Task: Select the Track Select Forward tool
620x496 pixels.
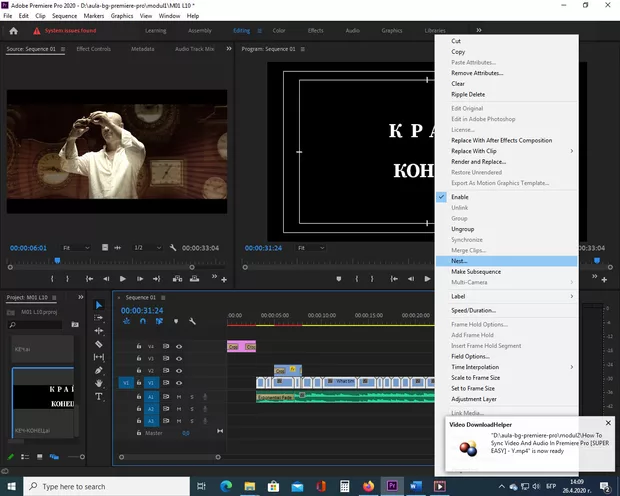Action: (99, 318)
